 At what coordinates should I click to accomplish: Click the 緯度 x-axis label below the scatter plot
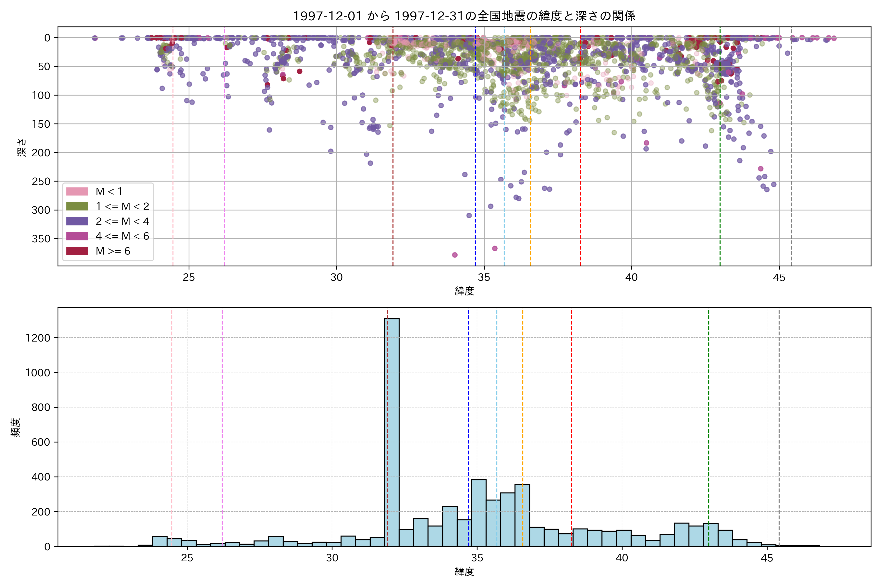(464, 291)
